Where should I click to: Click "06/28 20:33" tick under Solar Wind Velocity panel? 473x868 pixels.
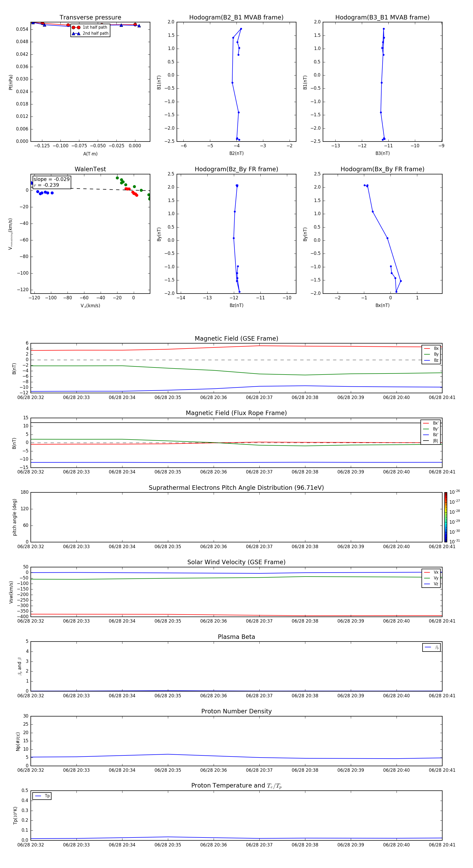coord(76,621)
